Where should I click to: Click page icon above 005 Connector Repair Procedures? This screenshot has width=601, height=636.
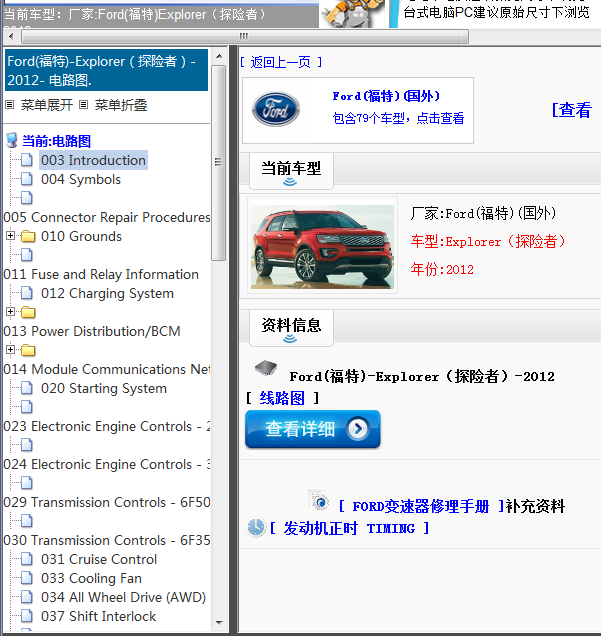pos(27,198)
